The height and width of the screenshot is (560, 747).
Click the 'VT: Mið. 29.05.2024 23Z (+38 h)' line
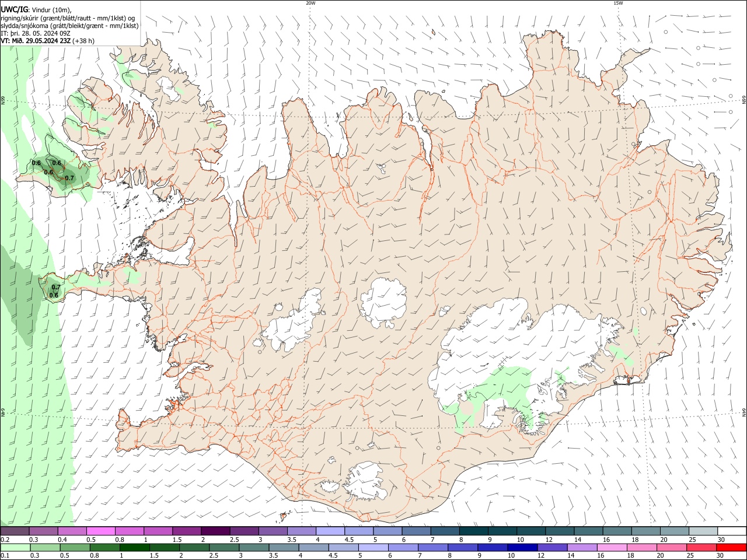pyautogui.click(x=48, y=41)
